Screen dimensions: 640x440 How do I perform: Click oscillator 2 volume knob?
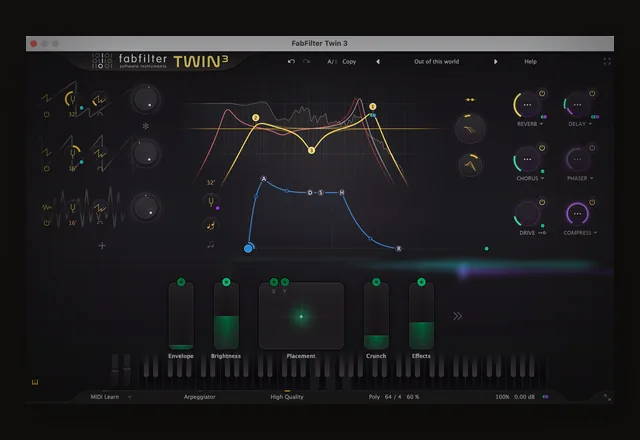coord(145,153)
